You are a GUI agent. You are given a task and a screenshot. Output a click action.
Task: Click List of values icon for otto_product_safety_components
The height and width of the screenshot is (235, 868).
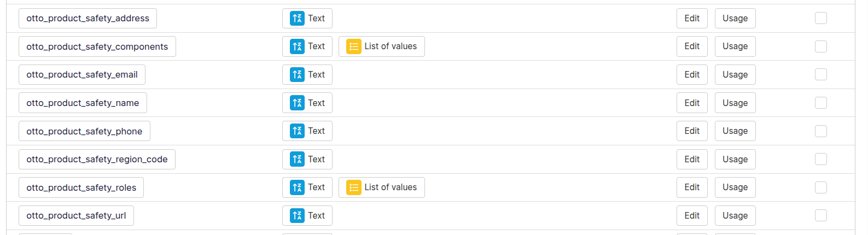[354, 46]
